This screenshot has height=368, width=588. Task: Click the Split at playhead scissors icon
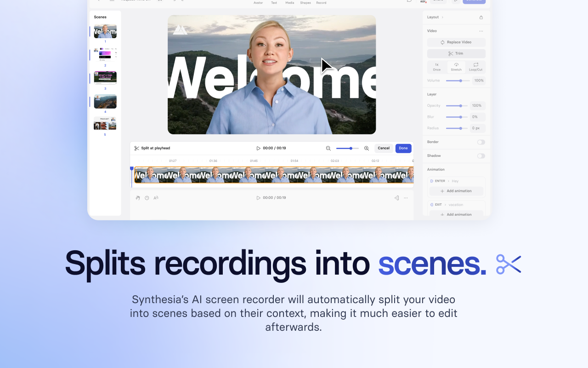pyautogui.click(x=137, y=148)
